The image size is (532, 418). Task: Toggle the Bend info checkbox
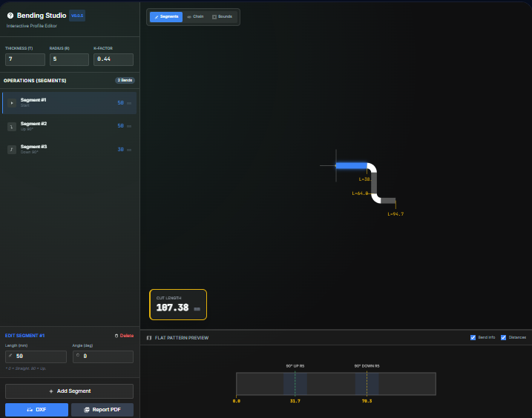click(x=473, y=337)
